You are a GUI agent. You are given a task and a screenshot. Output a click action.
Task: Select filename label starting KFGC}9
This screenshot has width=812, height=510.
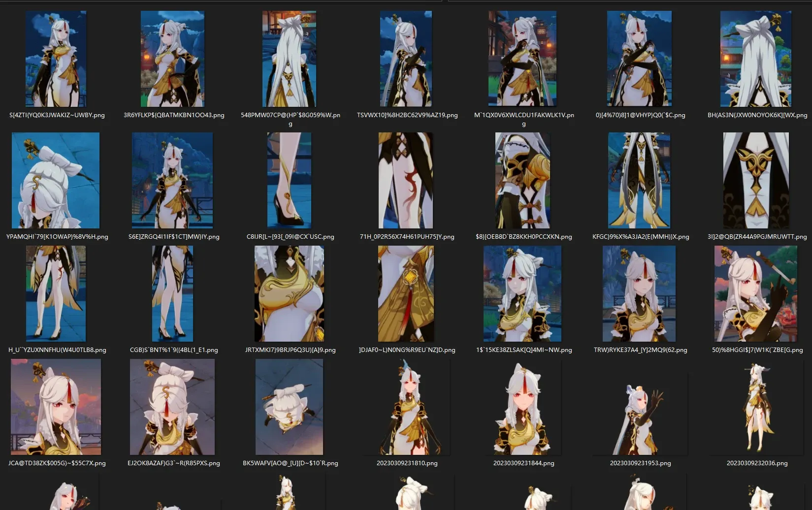coord(641,237)
